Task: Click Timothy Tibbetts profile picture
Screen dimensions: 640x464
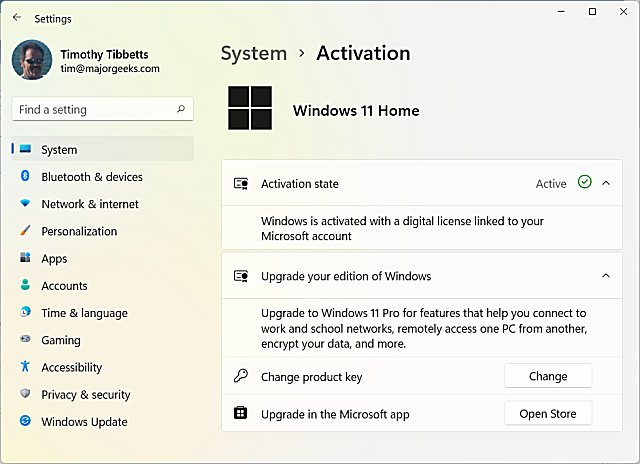Action: (x=32, y=60)
